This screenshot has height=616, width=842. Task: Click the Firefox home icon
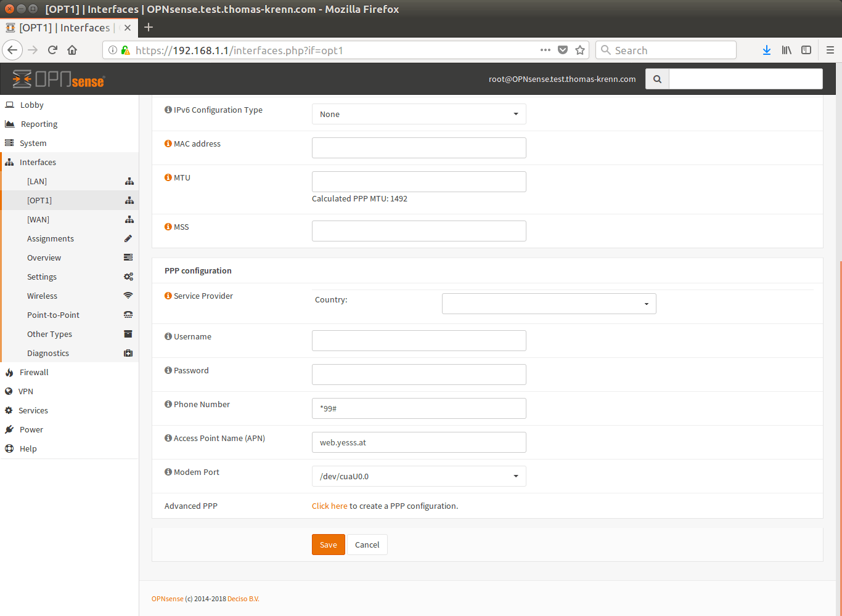[x=72, y=51]
